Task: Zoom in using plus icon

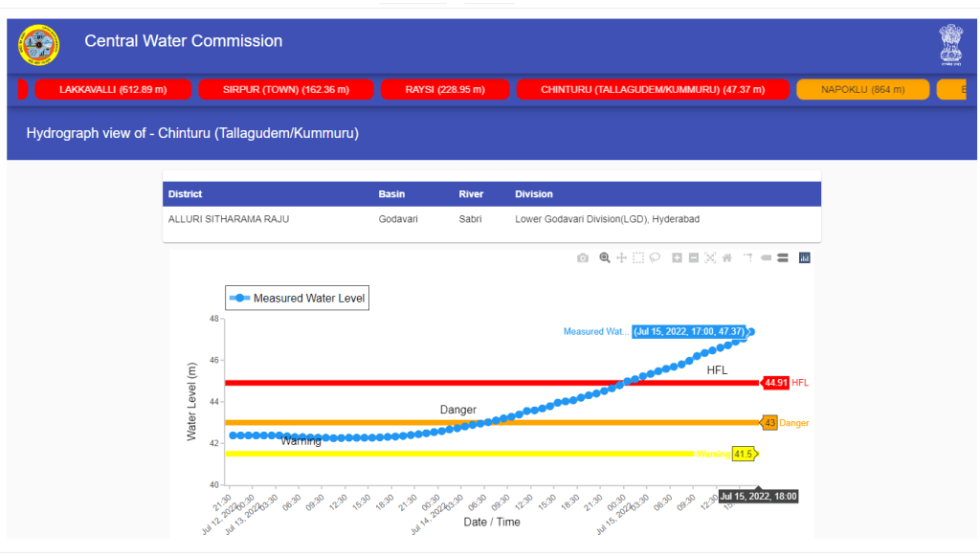Action: 678,257
